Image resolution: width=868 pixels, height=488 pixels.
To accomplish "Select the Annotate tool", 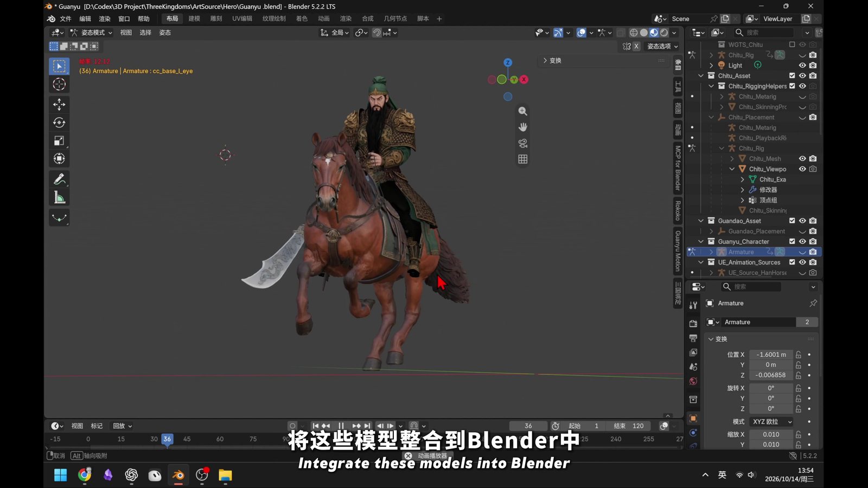I will [x=59, y=179].
